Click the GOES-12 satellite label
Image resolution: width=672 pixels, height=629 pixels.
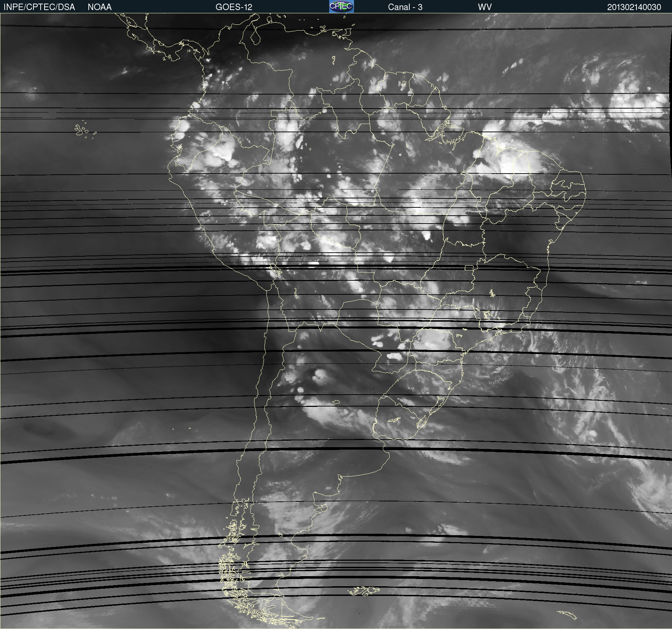click(234, 7)
